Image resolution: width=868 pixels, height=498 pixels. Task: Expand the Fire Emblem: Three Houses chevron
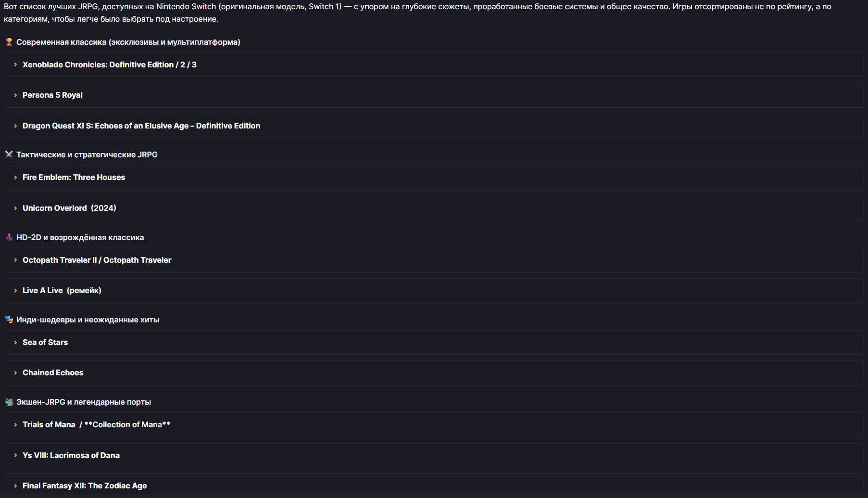point(15,178)
